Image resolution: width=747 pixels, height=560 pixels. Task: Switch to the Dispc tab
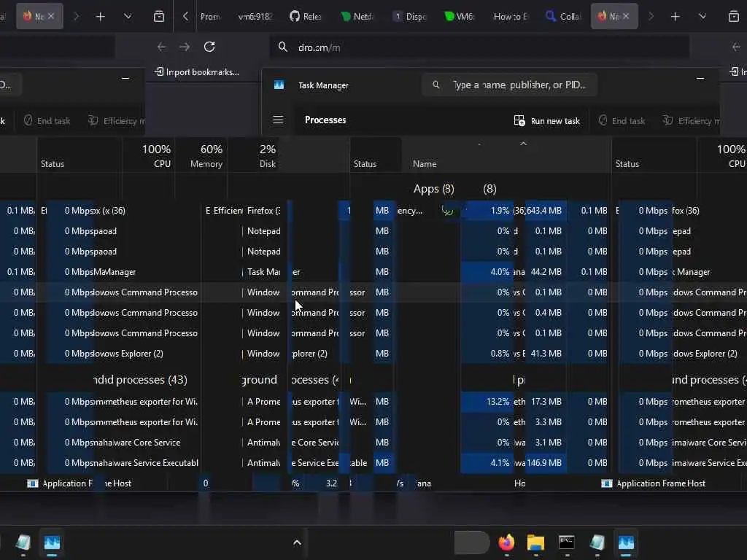tap(410, 17)
